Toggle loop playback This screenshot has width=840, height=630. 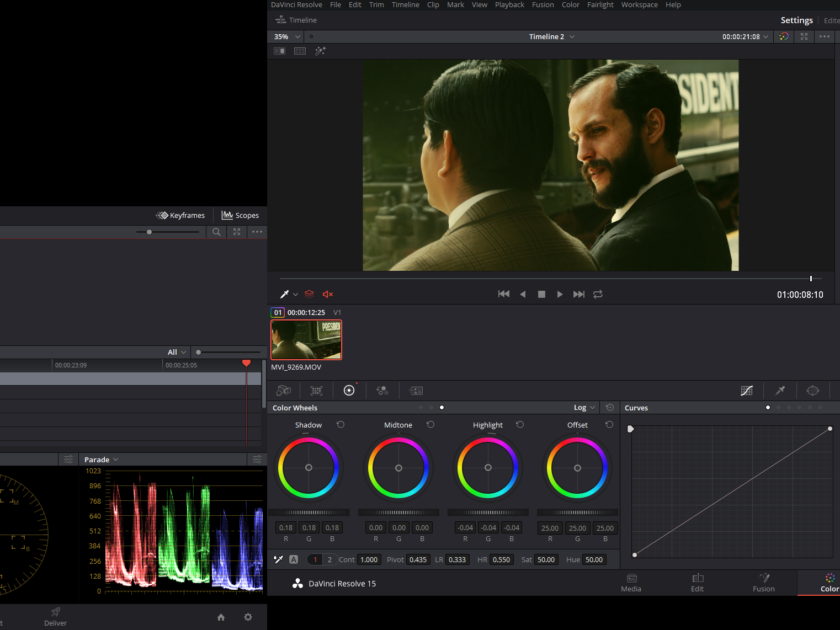click(598, 294)
